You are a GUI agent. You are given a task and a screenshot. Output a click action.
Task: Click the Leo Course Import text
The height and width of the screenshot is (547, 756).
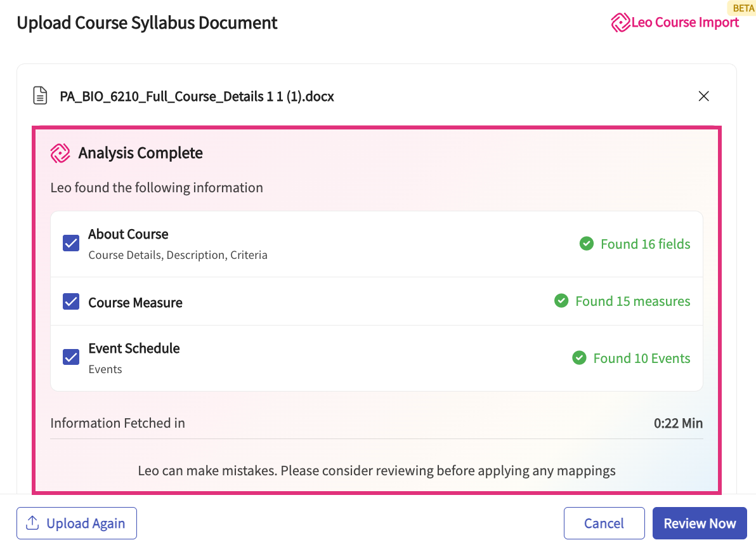click(685, 22)
